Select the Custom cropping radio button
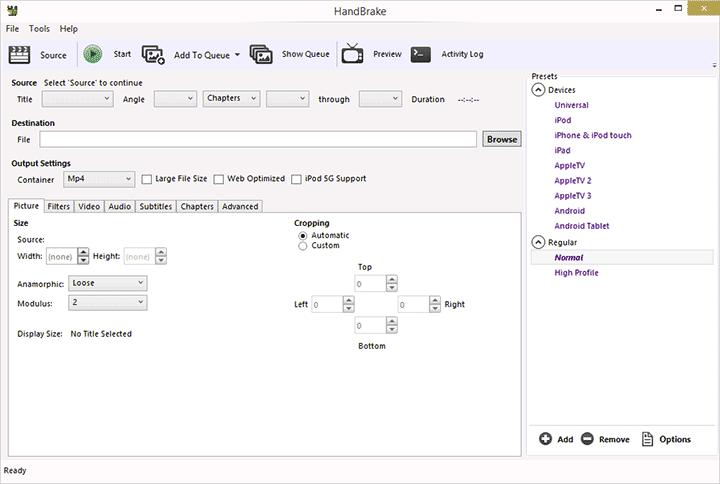 303,246
